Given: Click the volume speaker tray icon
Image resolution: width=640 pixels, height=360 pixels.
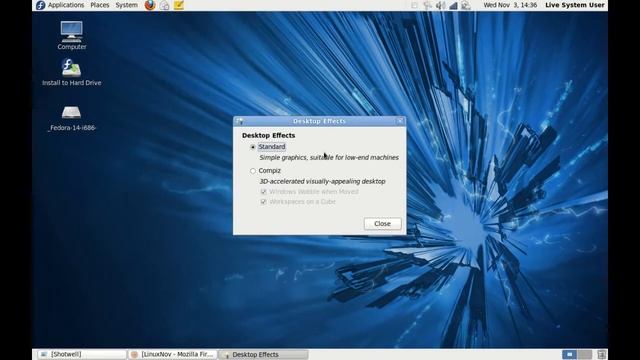Looking at the screenshot, I should (440, 5).
